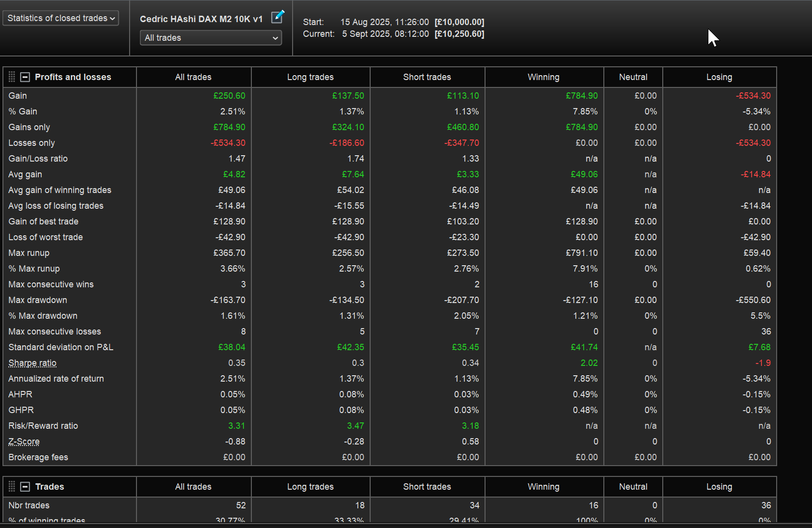812x528 pixels.
Task: Select the Max consecutive losses row label
Action: [54, 332]
